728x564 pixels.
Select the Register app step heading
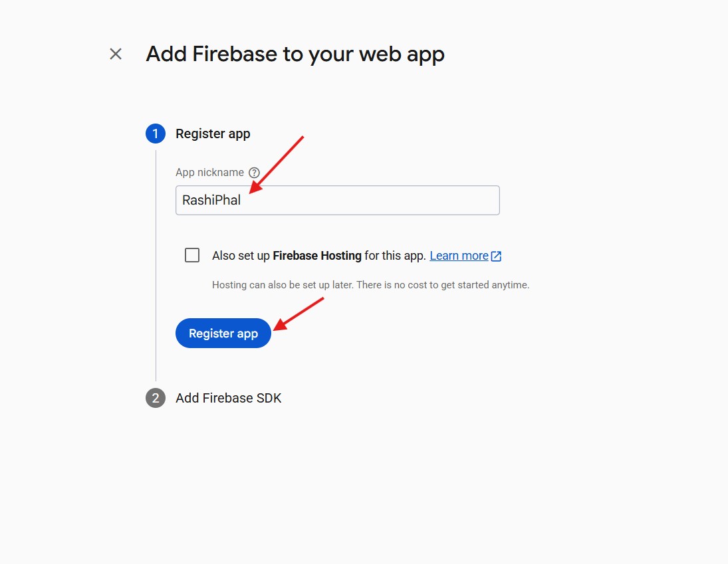tap(213, 134)
